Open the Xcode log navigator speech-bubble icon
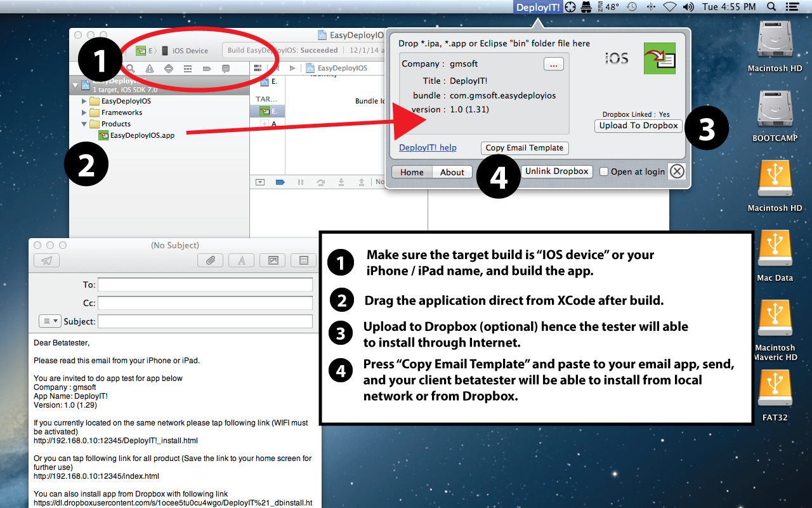This screenshot has width=812, height=508. click(225, 69)
